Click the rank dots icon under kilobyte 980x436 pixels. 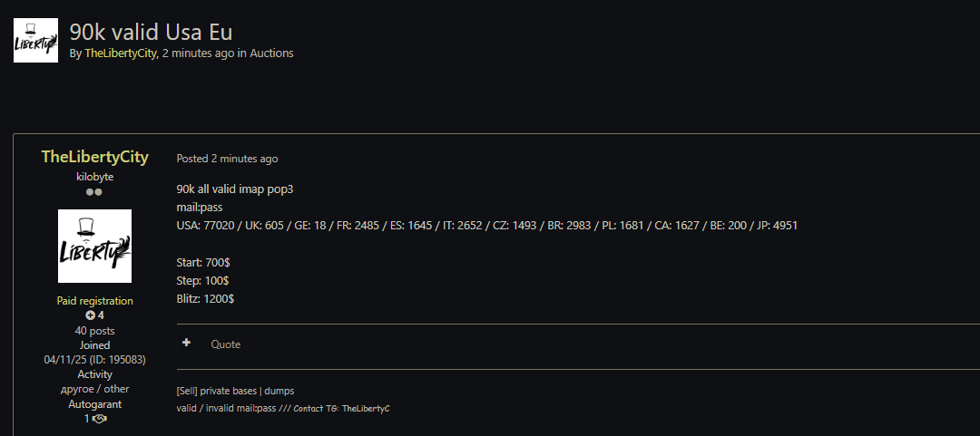click(94, 192)
